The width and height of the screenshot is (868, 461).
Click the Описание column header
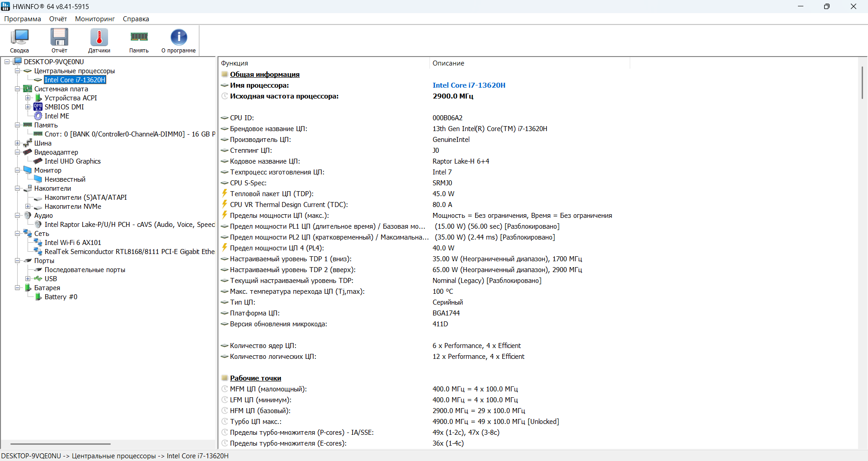coord(529,63)
